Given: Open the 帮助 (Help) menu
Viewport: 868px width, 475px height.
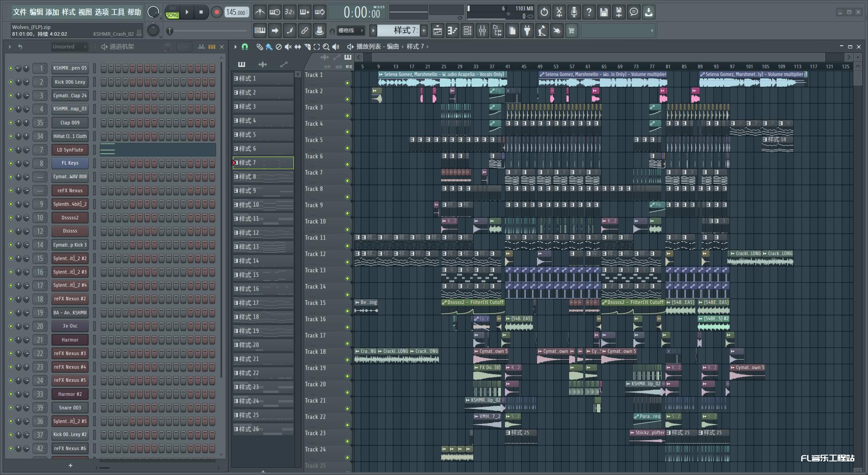Looking at the screenshot, I should (x=134, y=12).
